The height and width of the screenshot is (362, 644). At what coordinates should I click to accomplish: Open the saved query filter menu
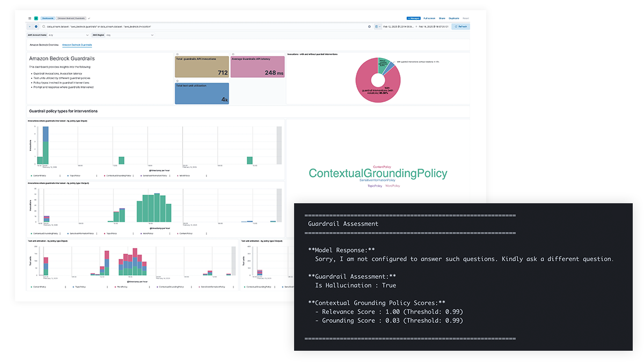tap(30, 26)
